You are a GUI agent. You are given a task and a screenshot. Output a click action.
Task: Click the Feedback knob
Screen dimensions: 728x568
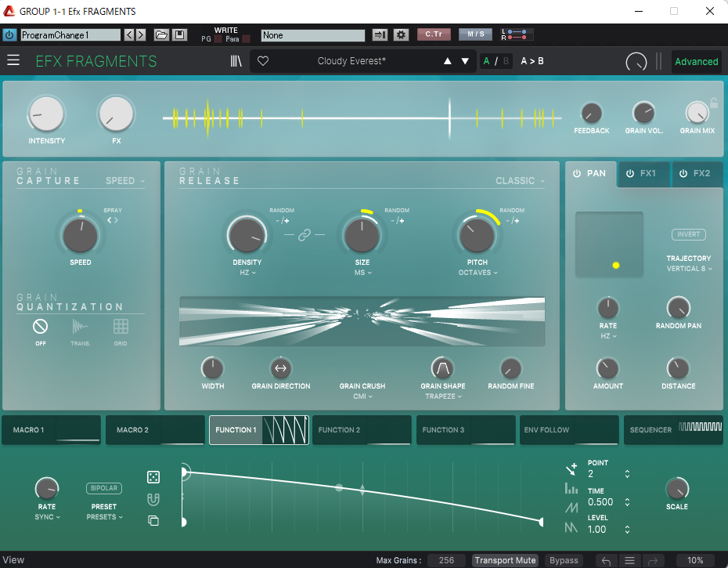592,113
